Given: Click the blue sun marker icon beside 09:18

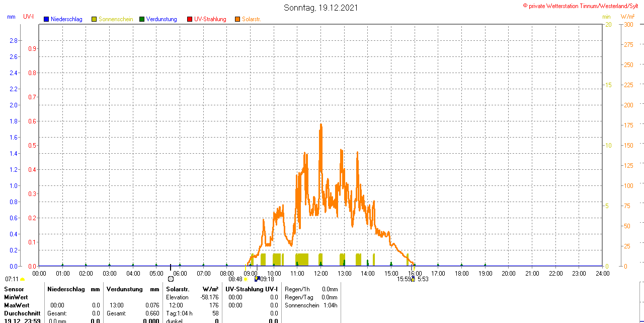Looking at the screenshot, I should click(x=257, y=279).
